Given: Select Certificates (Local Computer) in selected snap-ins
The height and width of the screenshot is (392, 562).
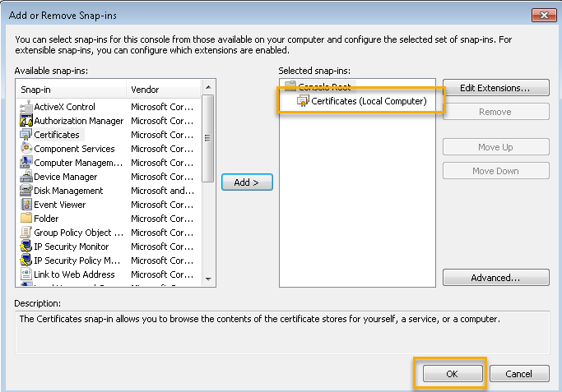Looking at the screenshot, I should pos(369,101).
